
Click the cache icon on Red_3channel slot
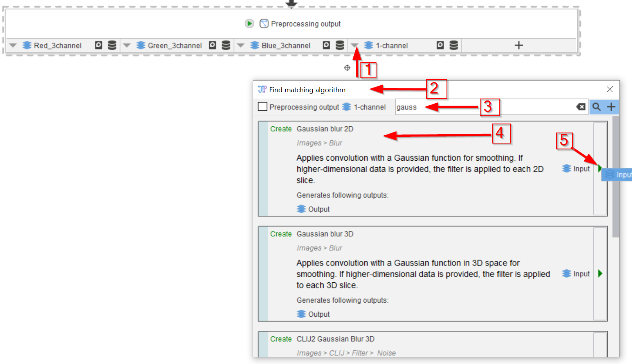[x=99, y=45]
